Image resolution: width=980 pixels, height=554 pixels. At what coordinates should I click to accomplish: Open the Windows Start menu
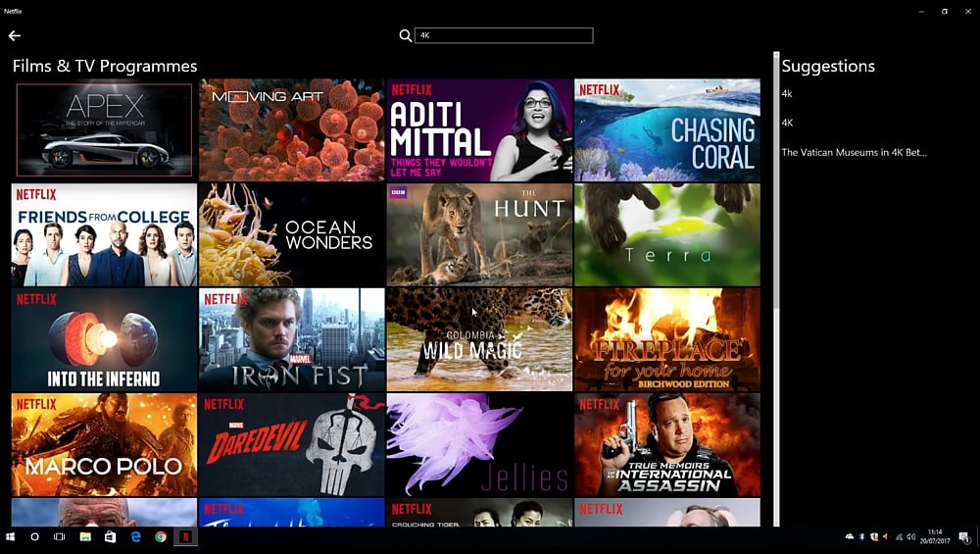10,536
